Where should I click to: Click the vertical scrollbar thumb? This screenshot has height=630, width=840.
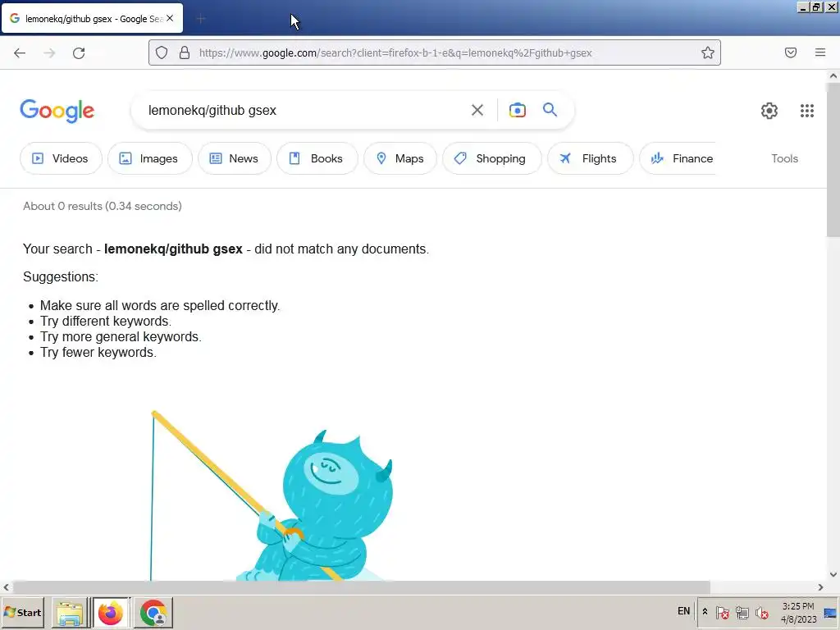833,161
